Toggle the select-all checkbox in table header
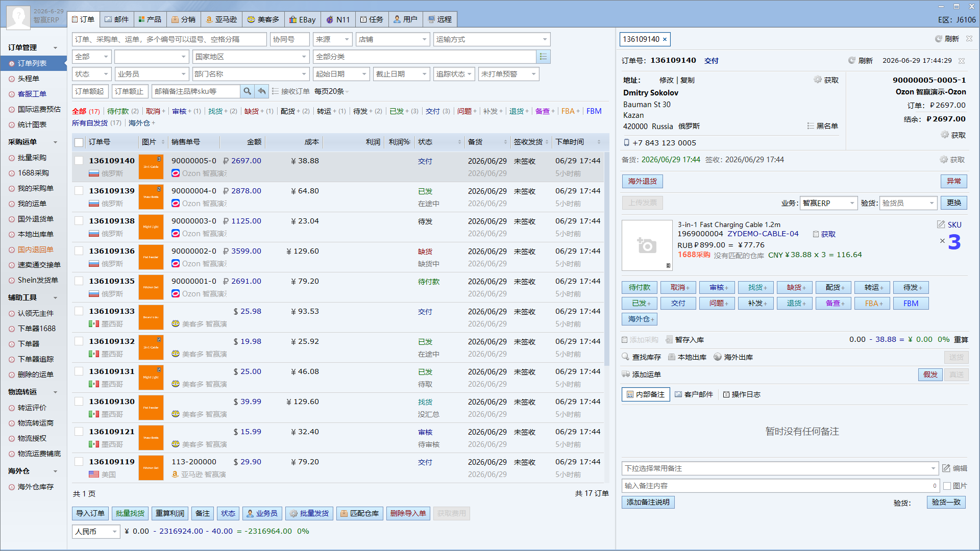This screenshot has width=980, height=551. pyautogui.click(x=79, y=142)
